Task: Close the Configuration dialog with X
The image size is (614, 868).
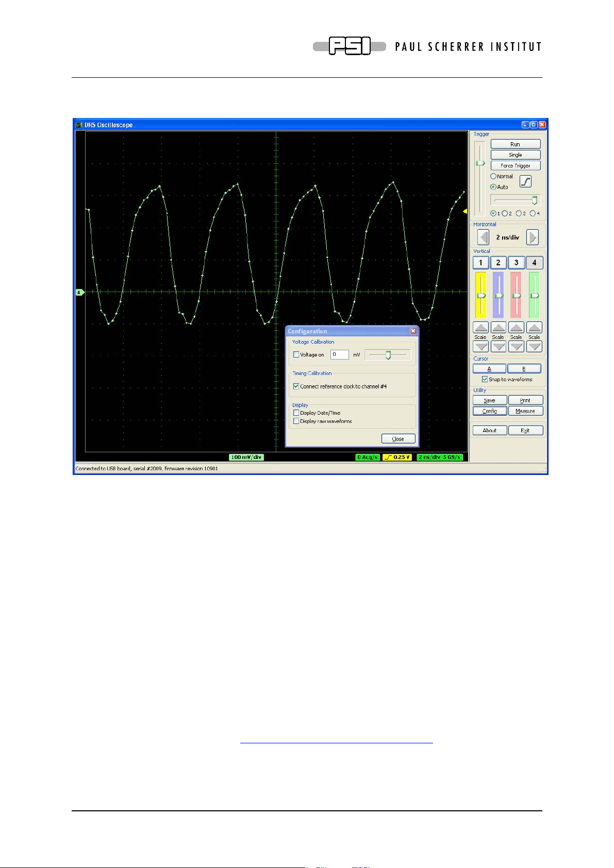Action: 413,331
